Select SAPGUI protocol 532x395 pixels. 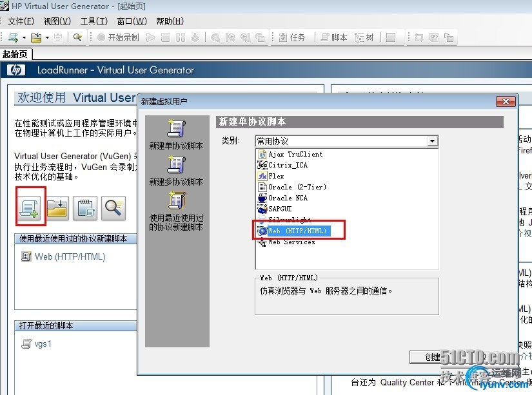coord(275,209)
